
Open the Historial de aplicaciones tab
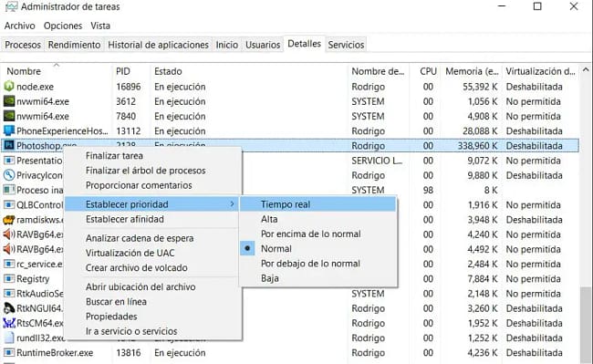[158, 45]
